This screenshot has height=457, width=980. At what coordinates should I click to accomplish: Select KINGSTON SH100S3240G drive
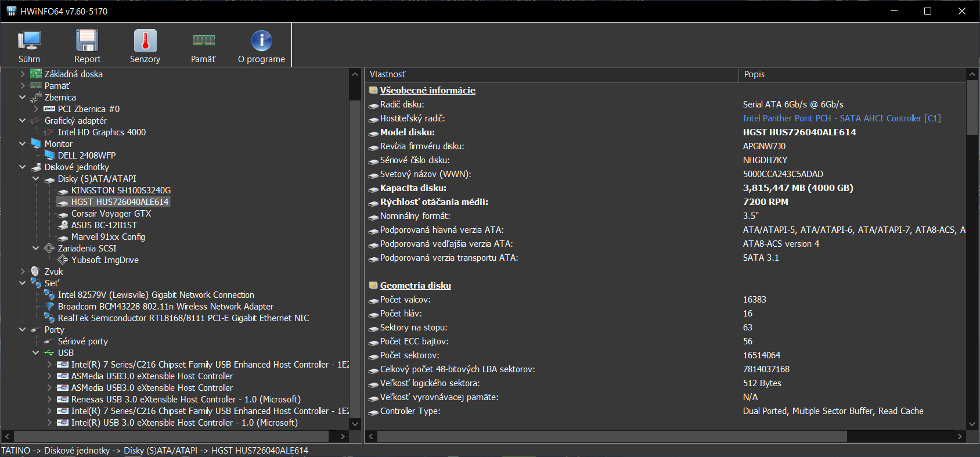[x=121, y=190]
